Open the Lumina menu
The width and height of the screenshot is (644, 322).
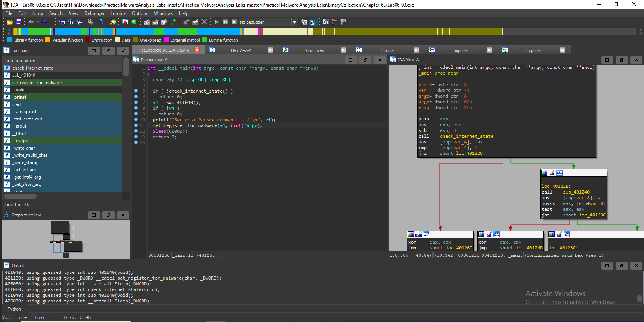click(x=118, y=13)
